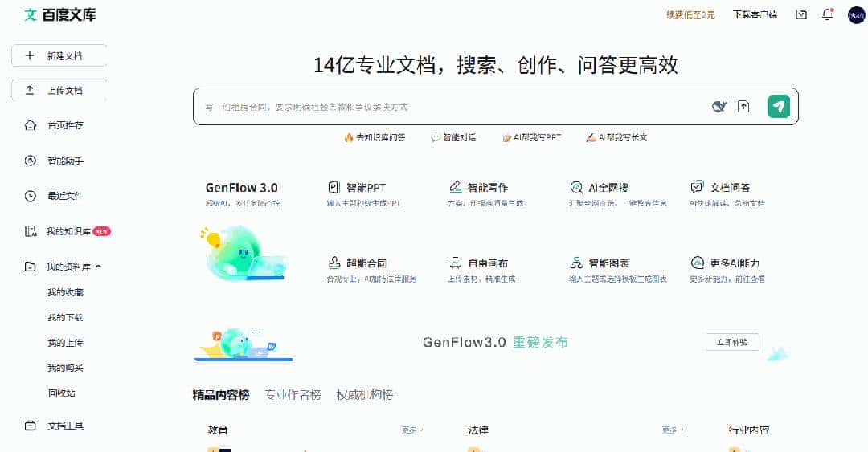Click 下载客户端 in header
Image resolution: width=868 pixels, height=452 pixels.
coord(755,15)
